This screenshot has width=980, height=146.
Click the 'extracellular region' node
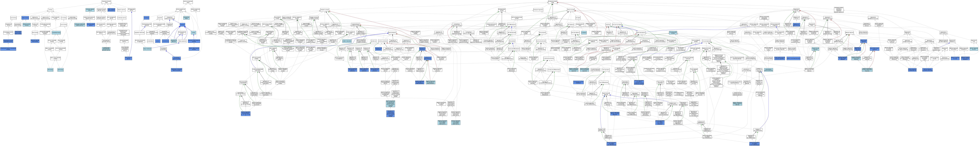point(186,18)
